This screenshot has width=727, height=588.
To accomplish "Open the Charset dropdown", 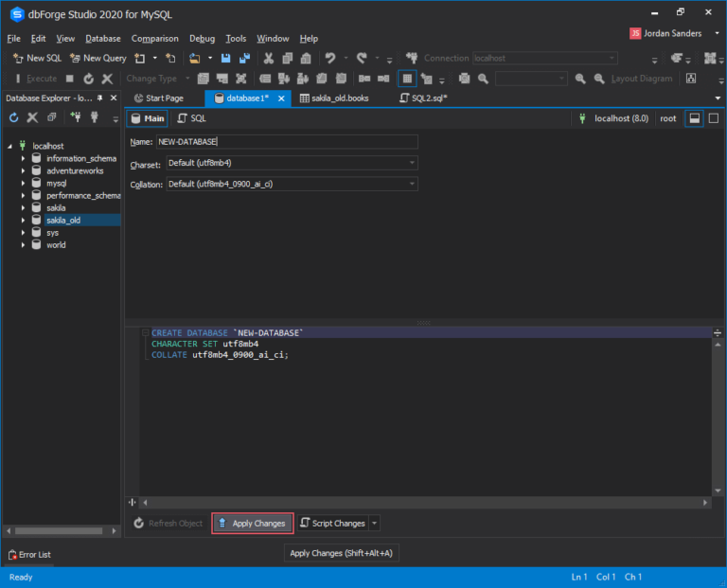I will pyautogui.click(x=412, y=163).
